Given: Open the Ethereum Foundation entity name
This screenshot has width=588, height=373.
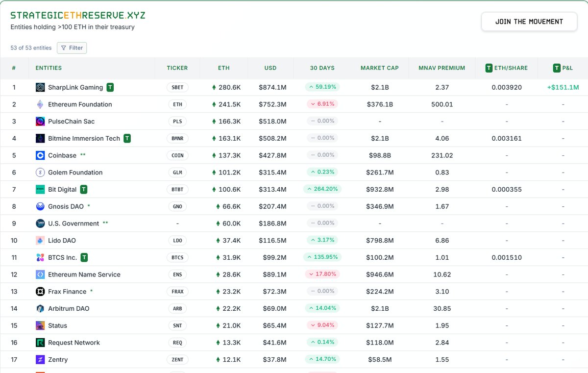Looking at the screenshot, I should pos(80,104).
